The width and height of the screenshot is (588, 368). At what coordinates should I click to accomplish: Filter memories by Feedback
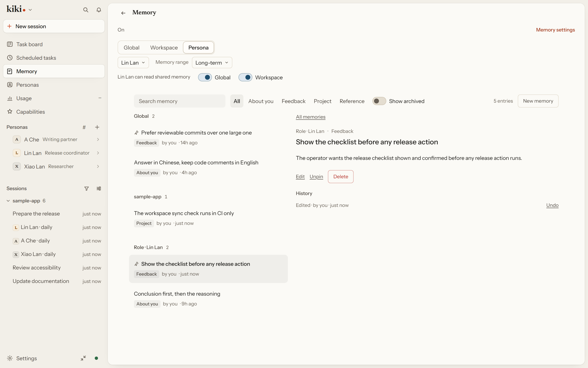(294, 101)
